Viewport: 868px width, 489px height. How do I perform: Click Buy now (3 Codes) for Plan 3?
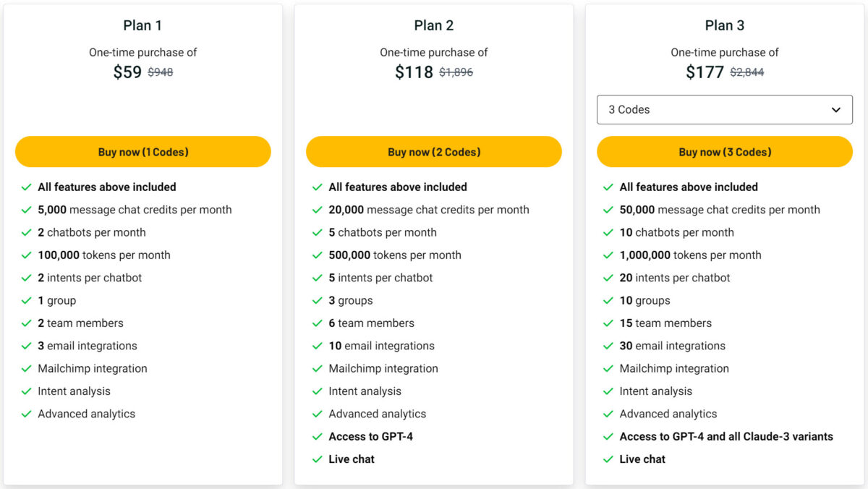click(724, 152)
